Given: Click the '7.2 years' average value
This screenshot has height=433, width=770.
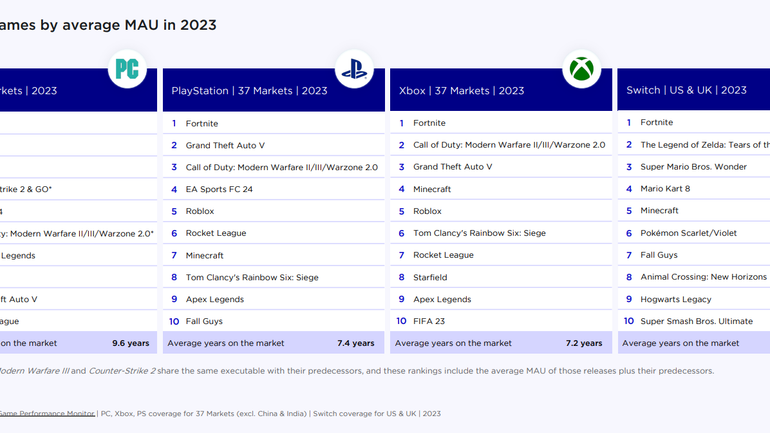Looking at the screenshot, I should (x=584, y=343).
